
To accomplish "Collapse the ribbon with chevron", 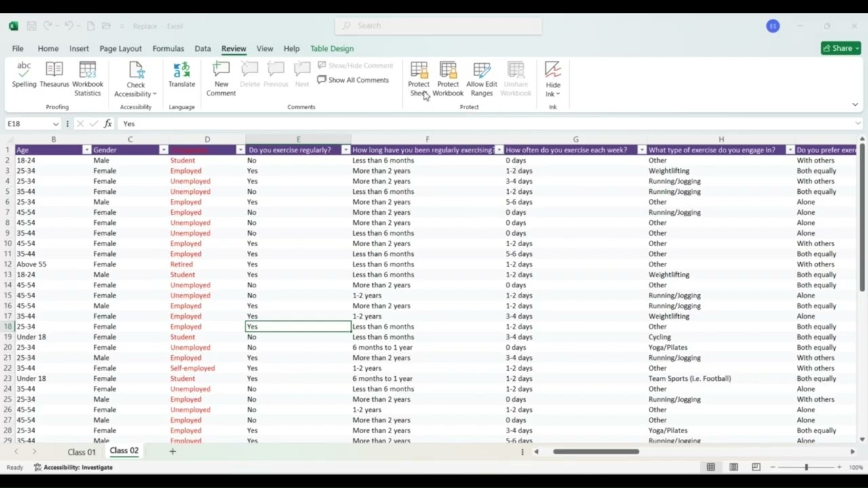I will pyautogui.click(x=855, y=104).
